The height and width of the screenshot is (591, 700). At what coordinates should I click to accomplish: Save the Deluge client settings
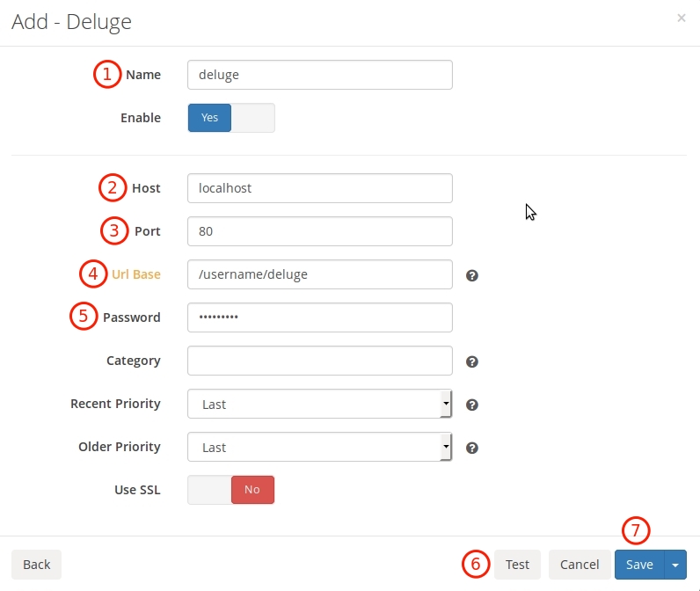(x=639, y=565)
